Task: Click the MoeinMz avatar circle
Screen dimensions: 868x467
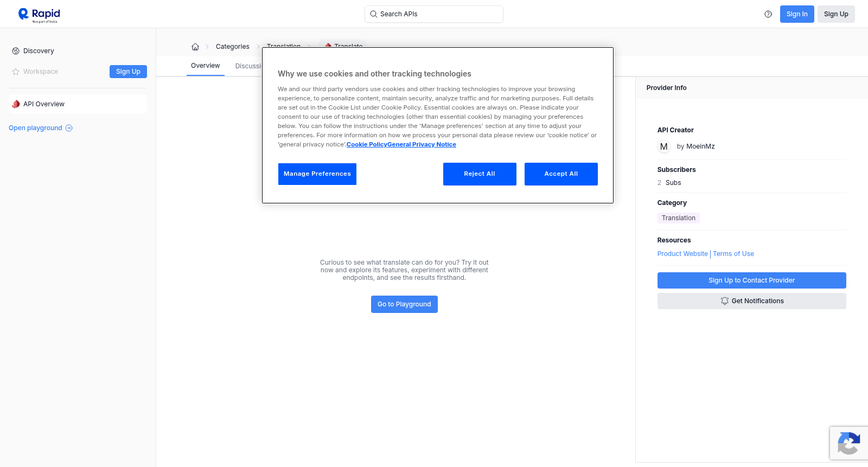Action: pyautogui.click(x=664, y=146)
